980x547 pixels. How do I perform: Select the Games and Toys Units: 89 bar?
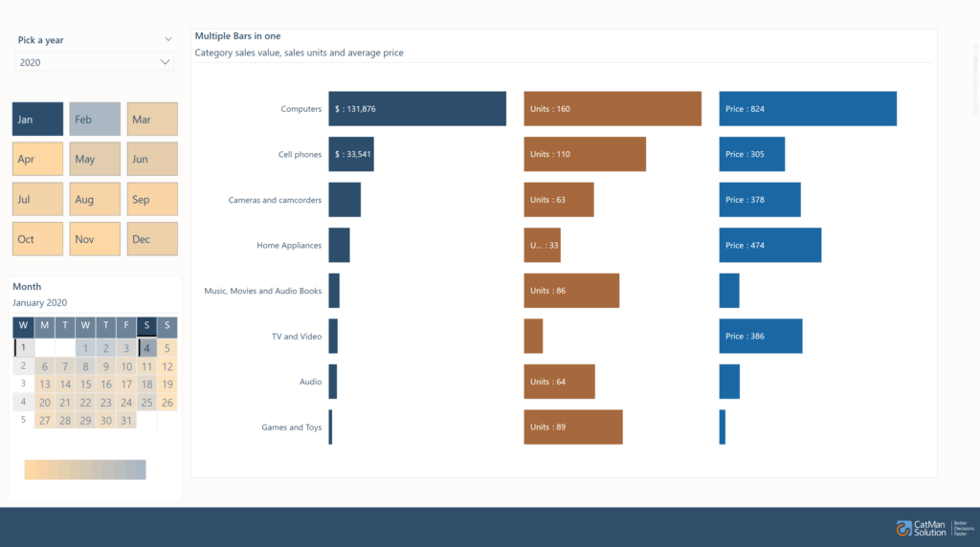click(x=573, y=427)
